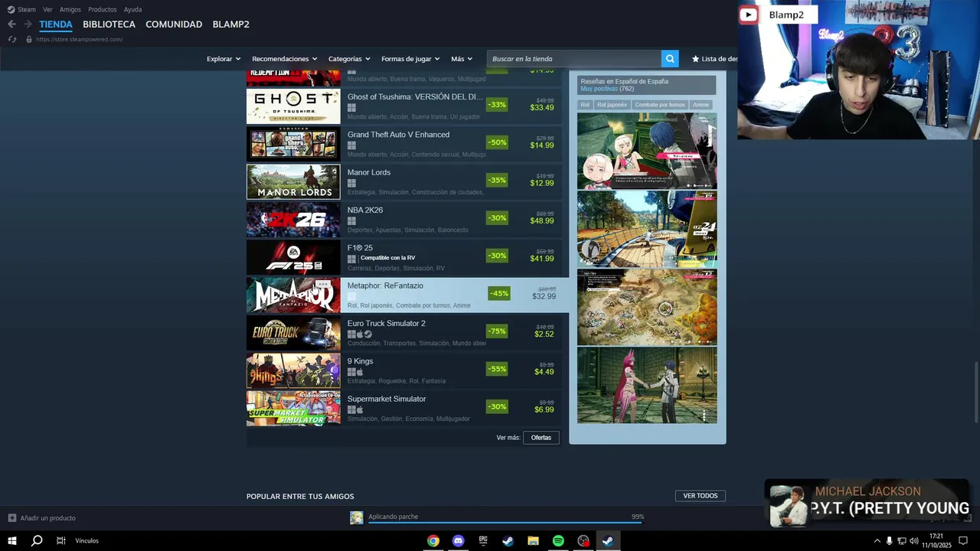The width and height of the screenshot is (980, 551).
Task: View the Metaphor screenshot of two characters shaking hands
Action: coord(647,385)
